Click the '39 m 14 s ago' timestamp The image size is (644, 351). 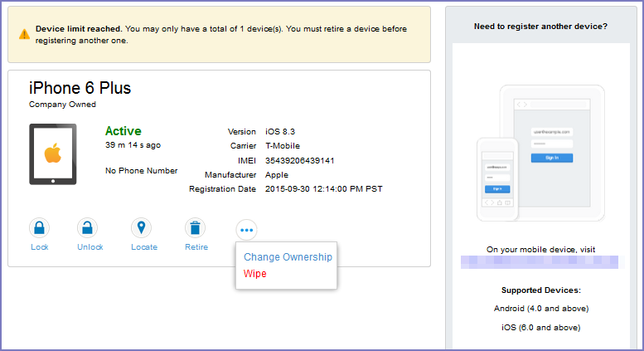pos(133,145)
